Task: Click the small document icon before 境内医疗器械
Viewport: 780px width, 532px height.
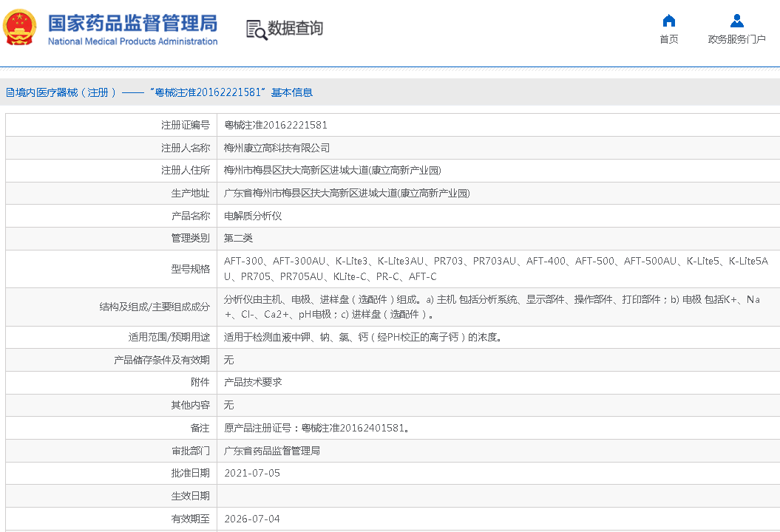Action: 10,92
